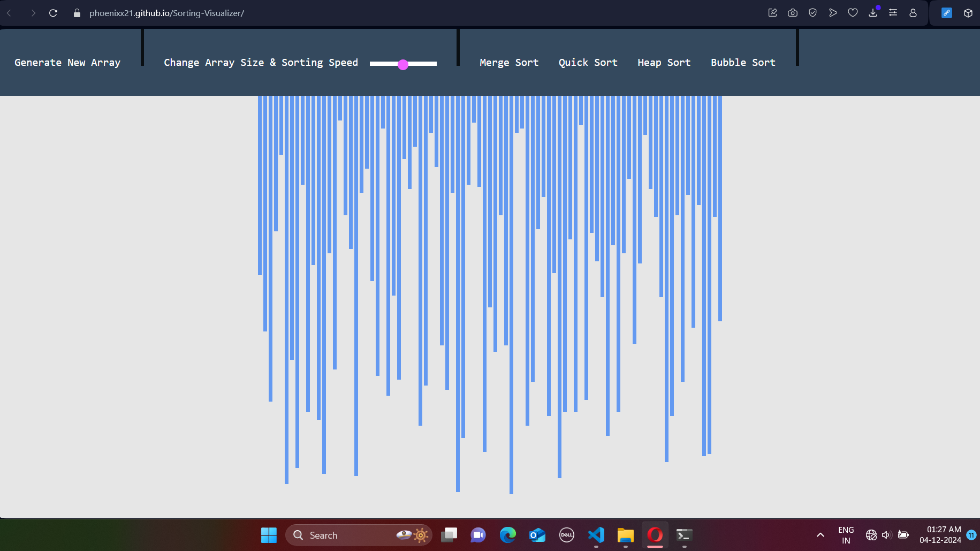Launch Microsoft Edge from taskbar
This screenshot has width=980, height=551.
click(x=507, y=535)
